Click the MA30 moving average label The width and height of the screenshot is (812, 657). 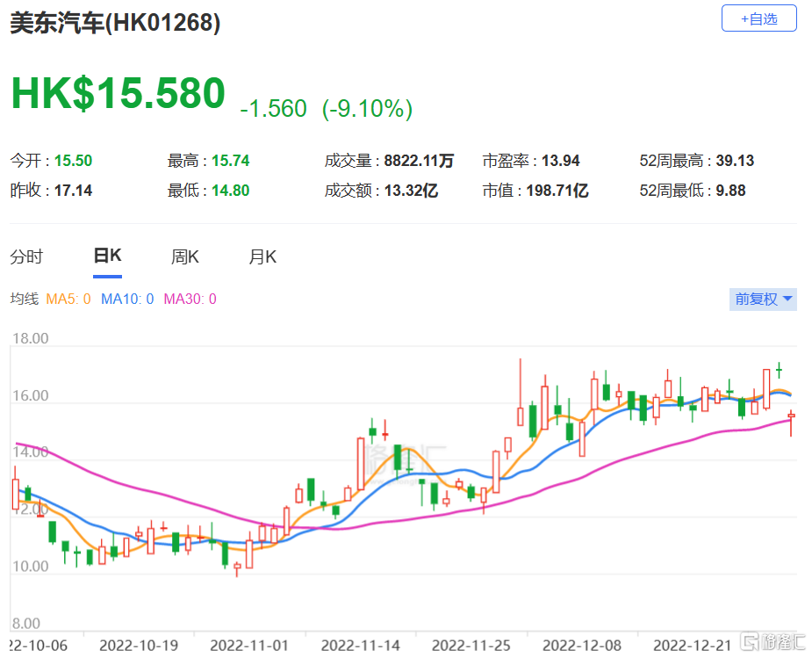coord(190,299)
